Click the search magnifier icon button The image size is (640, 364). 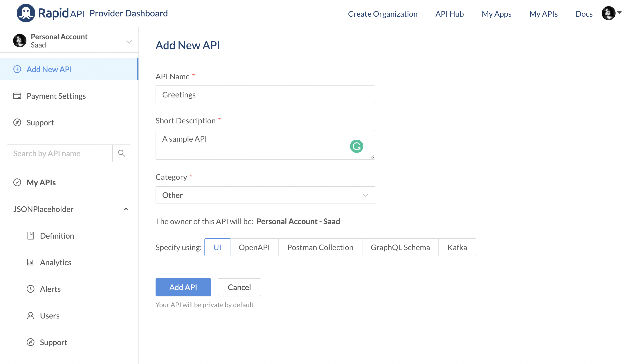point(122,153)
